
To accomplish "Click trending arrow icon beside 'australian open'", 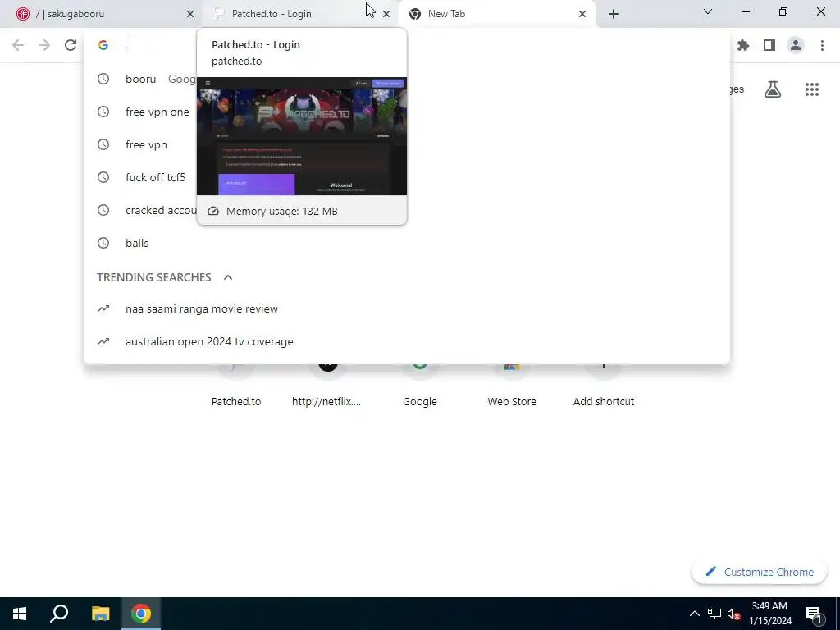I will [103, 342].
